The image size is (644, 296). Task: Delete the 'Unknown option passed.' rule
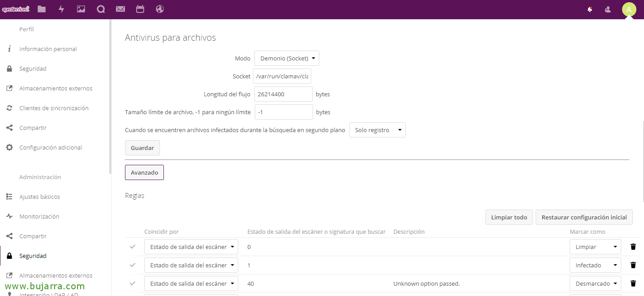(633, 283)
